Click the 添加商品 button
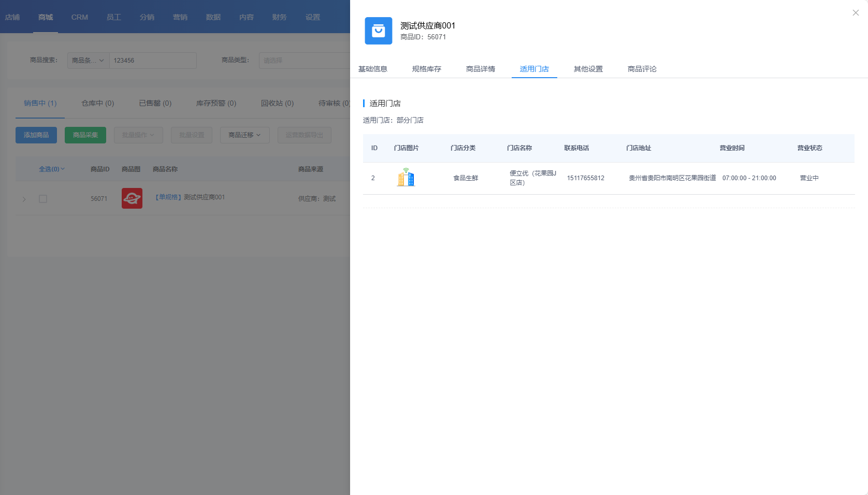Image resolution: width=868 pixels, height=495 pixels. pyautogui.click(x=36, y=135)
